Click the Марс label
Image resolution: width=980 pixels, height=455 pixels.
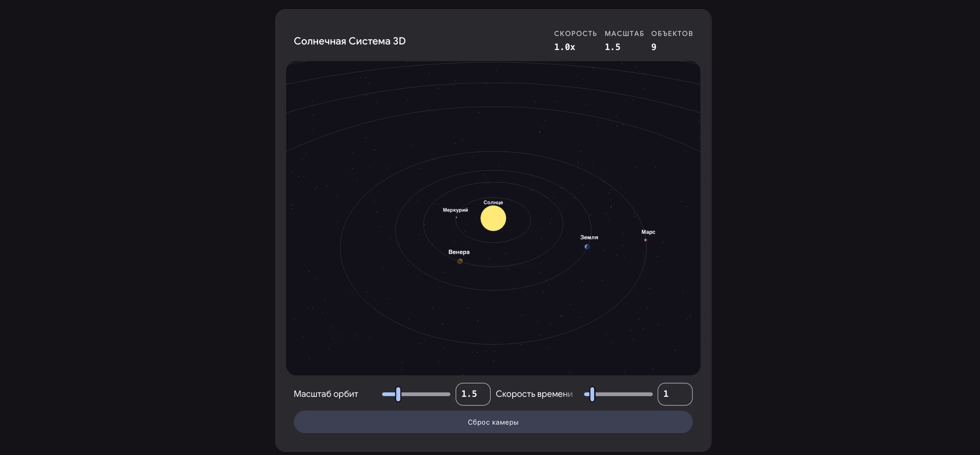pos(648,232)
